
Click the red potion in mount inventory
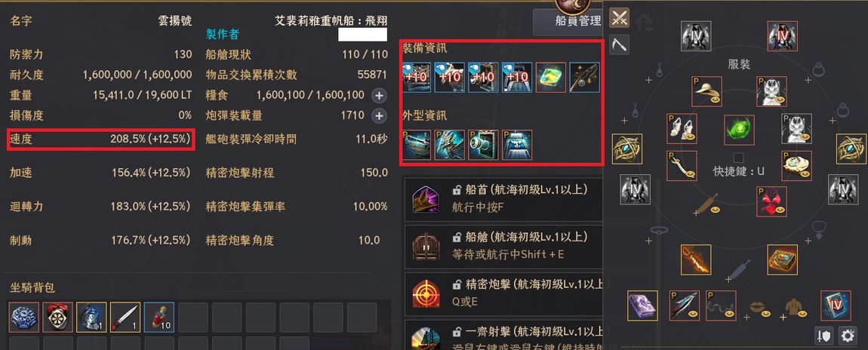point(159,317)
